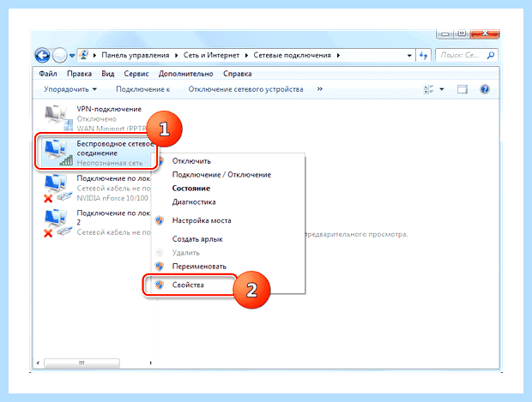Open the Вид menu
This screenshot has width=532, height=402.
coord(108,74)
